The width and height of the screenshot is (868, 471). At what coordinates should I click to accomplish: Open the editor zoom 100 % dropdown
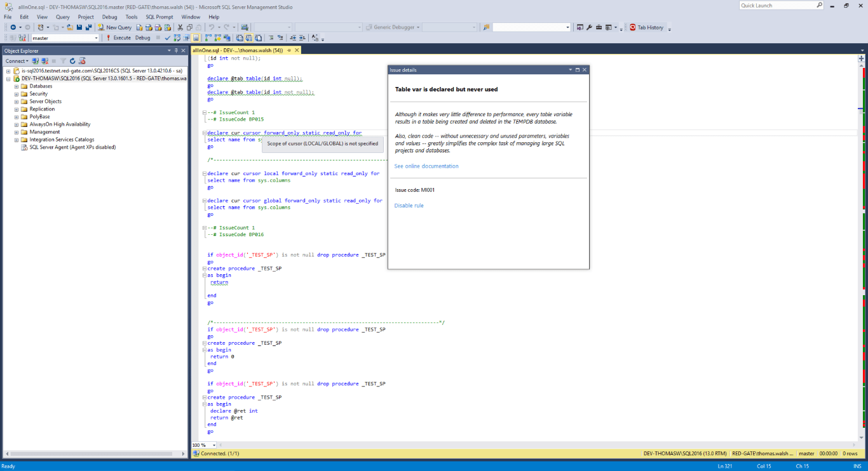pos(214,445)
